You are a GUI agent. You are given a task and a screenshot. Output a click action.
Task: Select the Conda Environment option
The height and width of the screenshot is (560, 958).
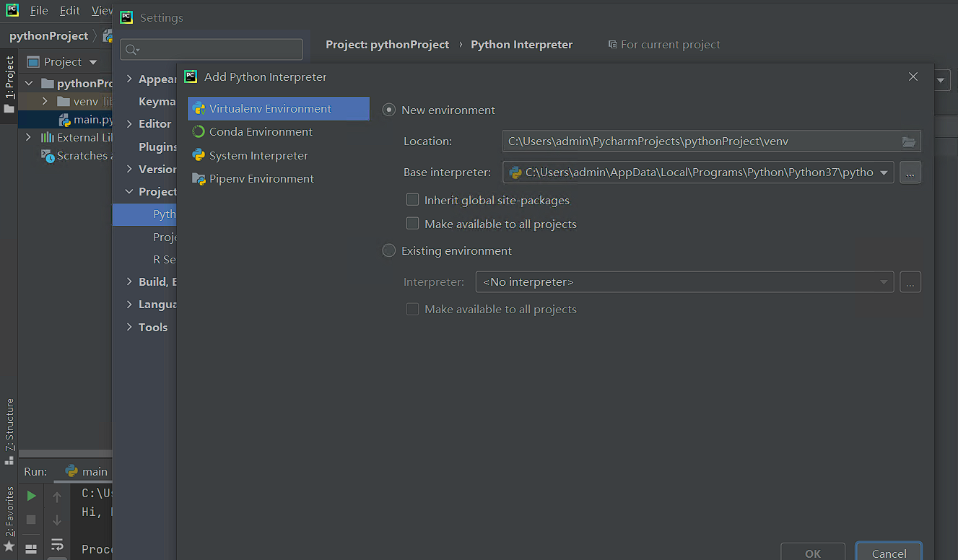(260, 132)
